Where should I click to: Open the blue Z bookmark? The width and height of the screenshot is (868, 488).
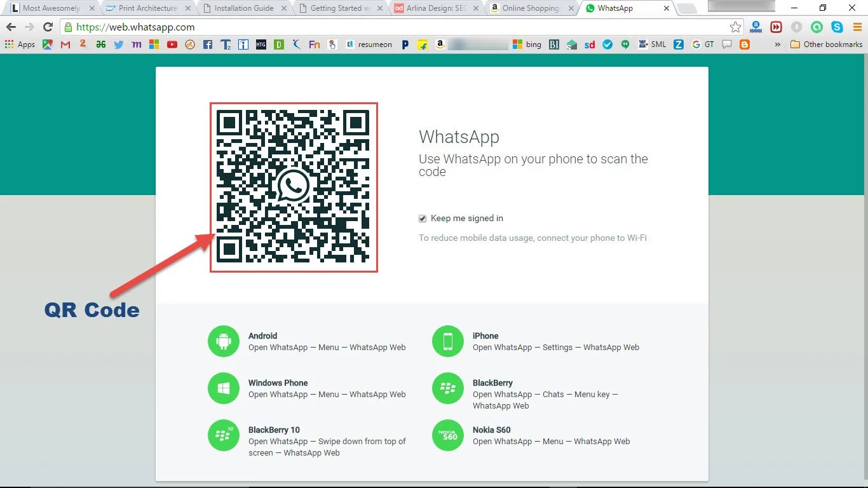click(x=679, y=44)
